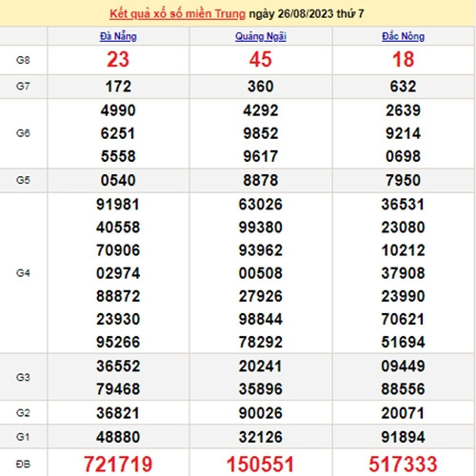Select G4 number 00508

click(261, 273)
